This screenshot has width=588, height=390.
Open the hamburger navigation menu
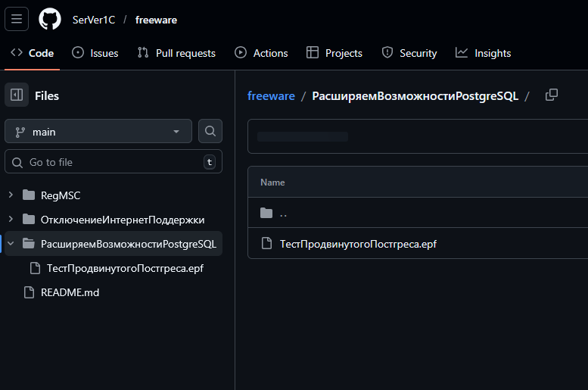click(17, 20)
